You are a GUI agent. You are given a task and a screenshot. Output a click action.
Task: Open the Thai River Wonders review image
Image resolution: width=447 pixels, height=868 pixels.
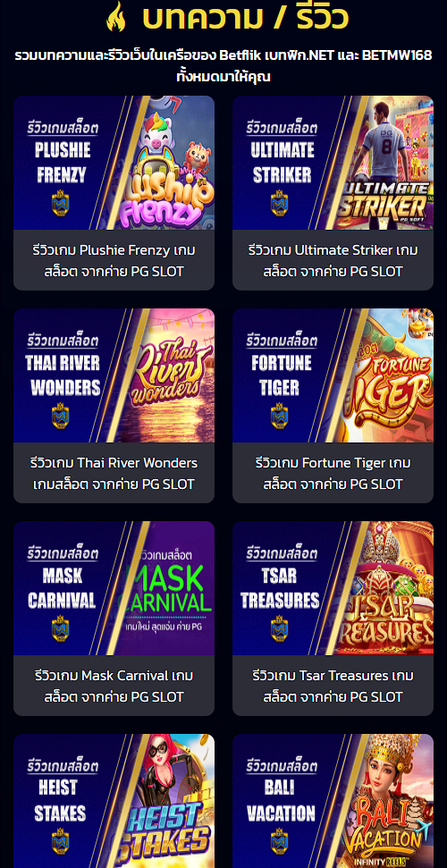pyautogui.click(x=114, y=375)
